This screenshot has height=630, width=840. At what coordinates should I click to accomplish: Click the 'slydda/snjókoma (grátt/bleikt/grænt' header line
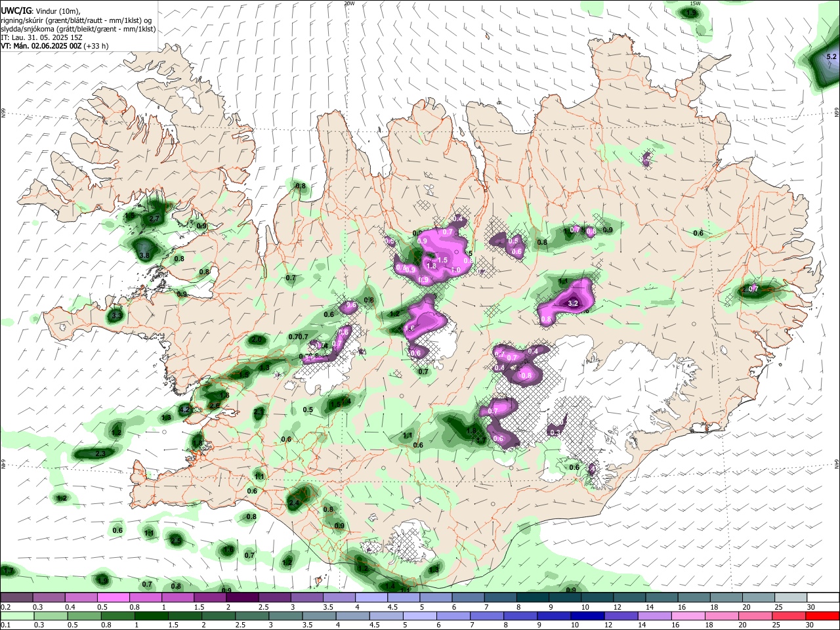pyautogui.click(x=78, y=29)
